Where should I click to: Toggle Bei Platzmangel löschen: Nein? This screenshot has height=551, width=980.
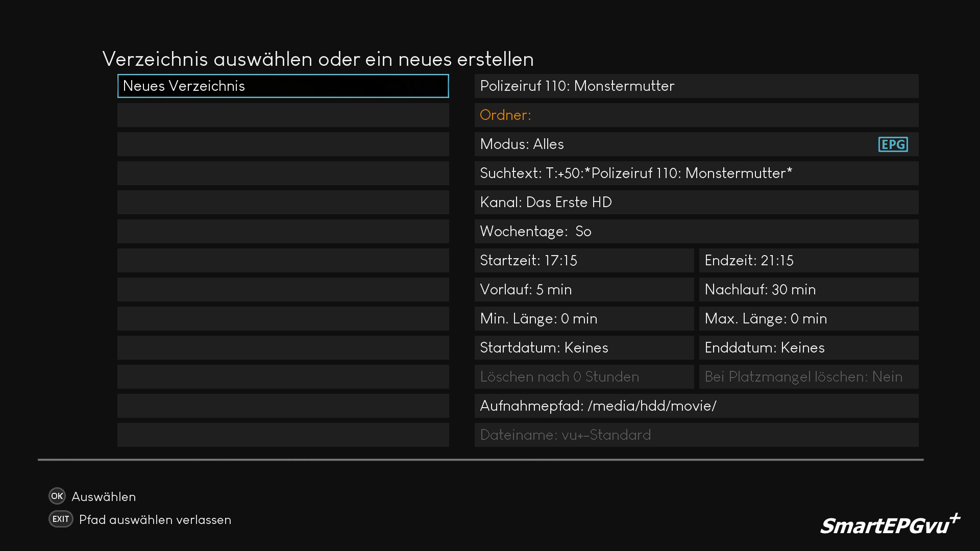click(x=808, y=377)
